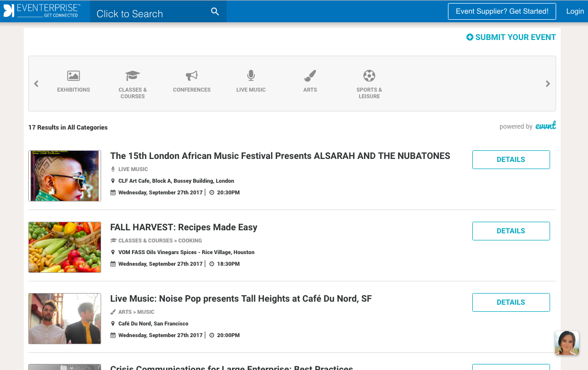Click the plus icon beside Submit Your Event

(470, 37)
